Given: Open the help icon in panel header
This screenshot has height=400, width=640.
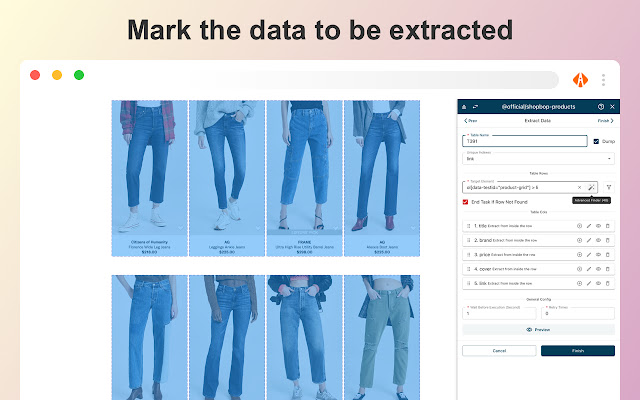Looking at the screenshot, I should 601,107.
